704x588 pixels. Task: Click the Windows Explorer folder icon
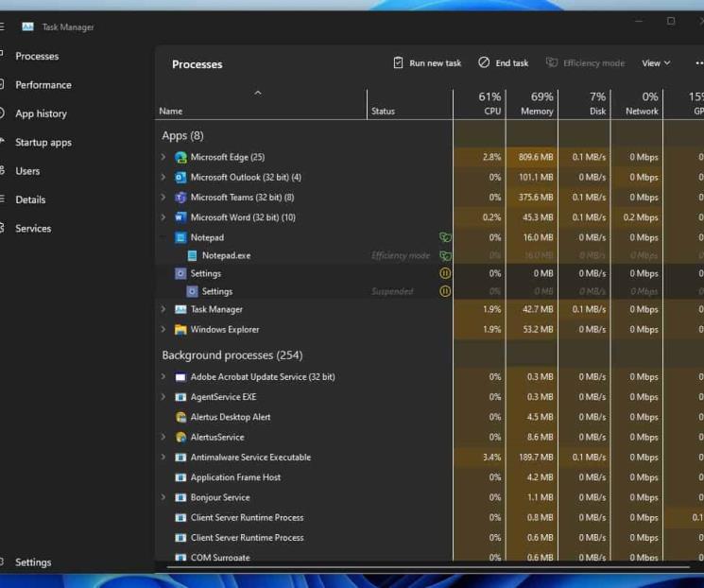180,330
